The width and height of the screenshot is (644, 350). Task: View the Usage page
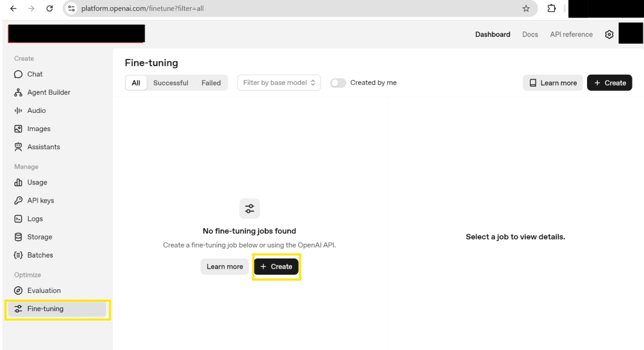click(x=36, y=182)
